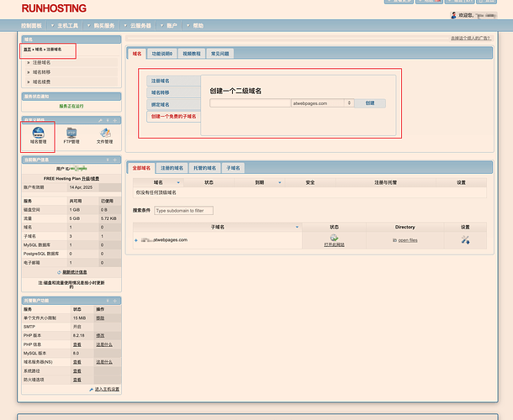Click the sort arrow in 到期 column header
Viewport: 513px width, 420px height.
(x=280, y=183)
